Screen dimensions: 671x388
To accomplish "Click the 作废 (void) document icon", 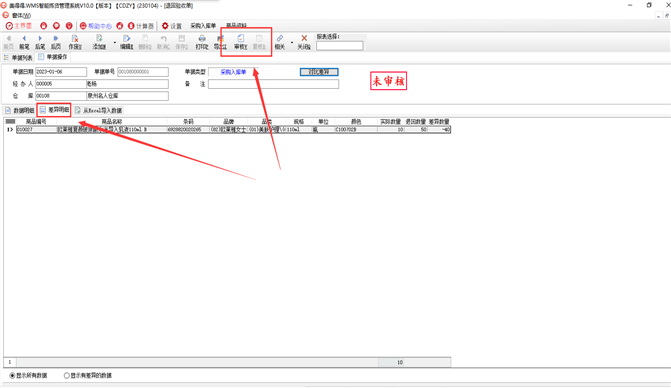I will 75,39.
